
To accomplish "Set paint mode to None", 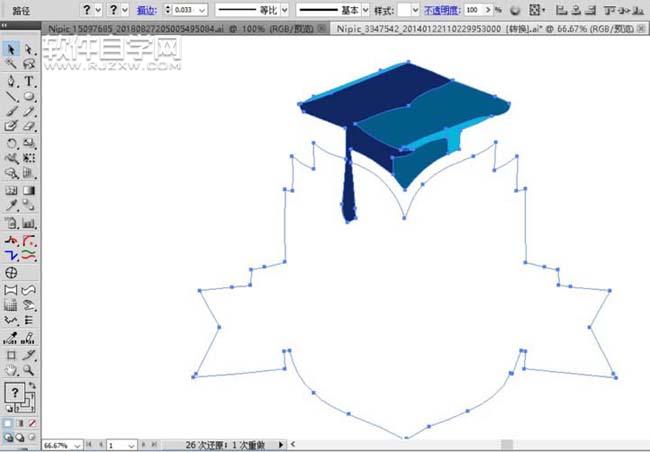I will [32, 423].
